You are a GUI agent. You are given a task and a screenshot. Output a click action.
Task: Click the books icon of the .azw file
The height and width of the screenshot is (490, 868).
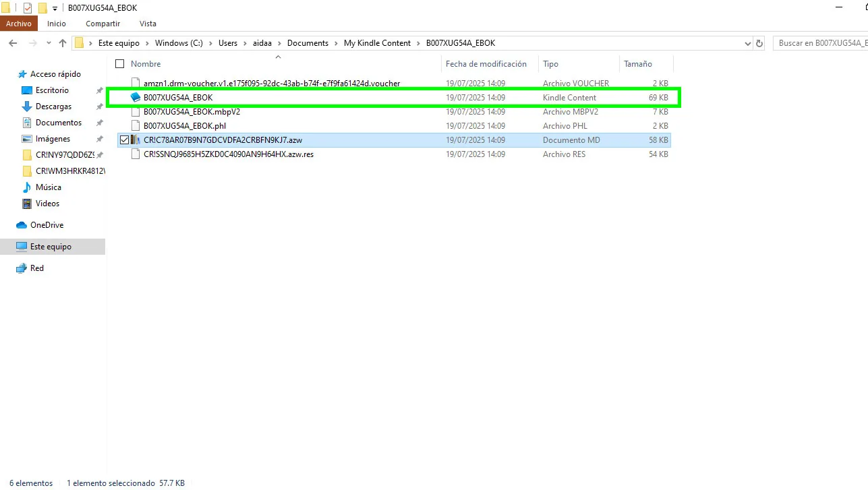[136, 140]
